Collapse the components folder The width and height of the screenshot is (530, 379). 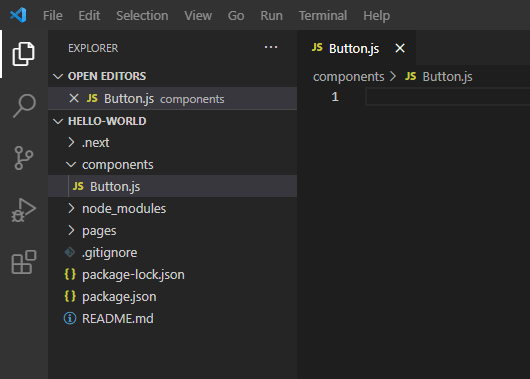tap(172, 165)
